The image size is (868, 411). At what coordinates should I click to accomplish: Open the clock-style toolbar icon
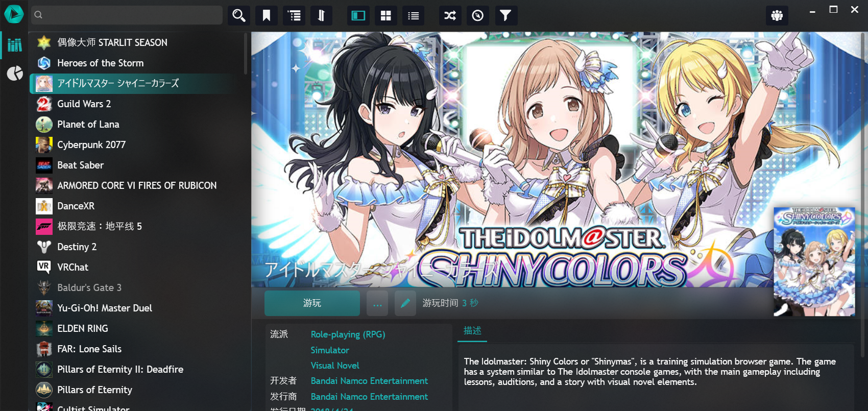tap(477, 15)
